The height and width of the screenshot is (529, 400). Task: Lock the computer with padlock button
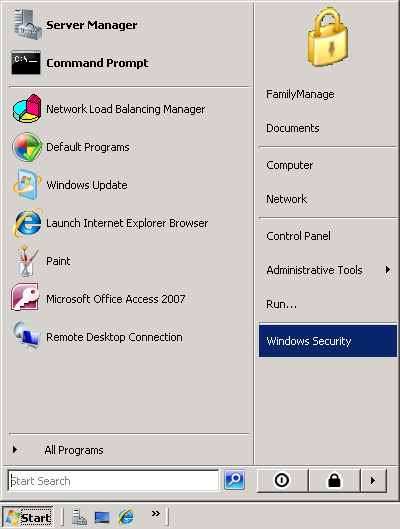pos(335,480)
